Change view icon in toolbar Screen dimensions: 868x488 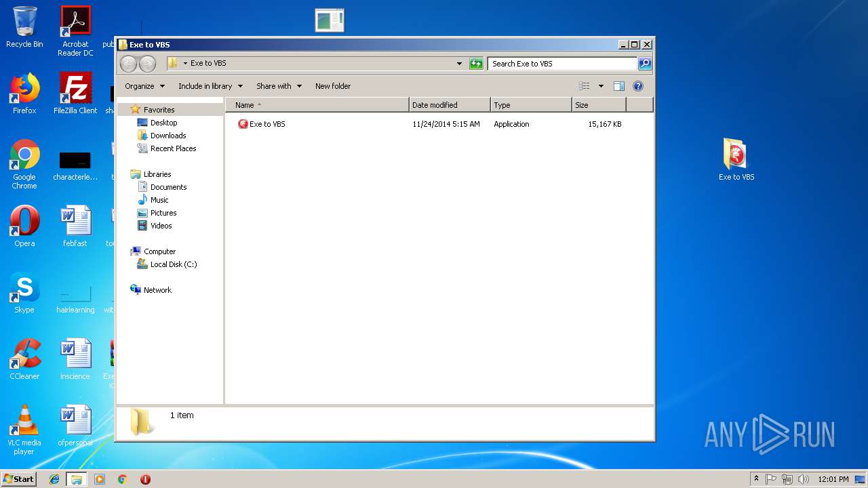[x=585, y=86]
